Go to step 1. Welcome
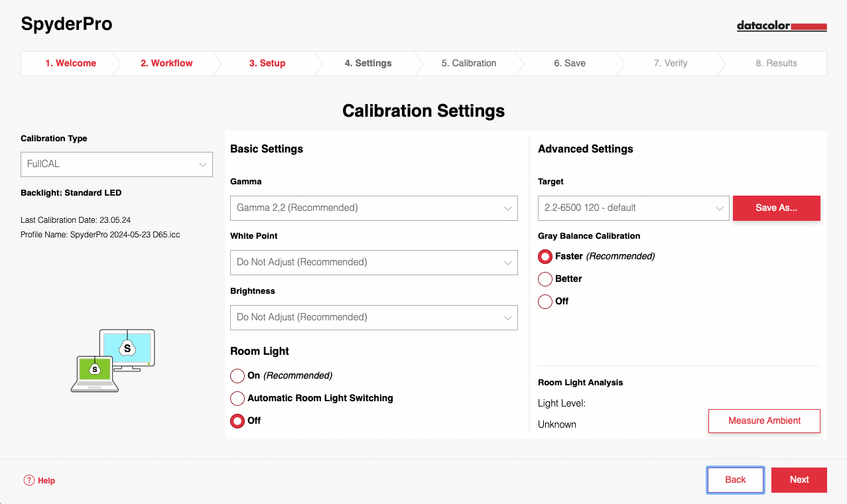The height and width of the screenshot is (504, 847). coord(70,64)
